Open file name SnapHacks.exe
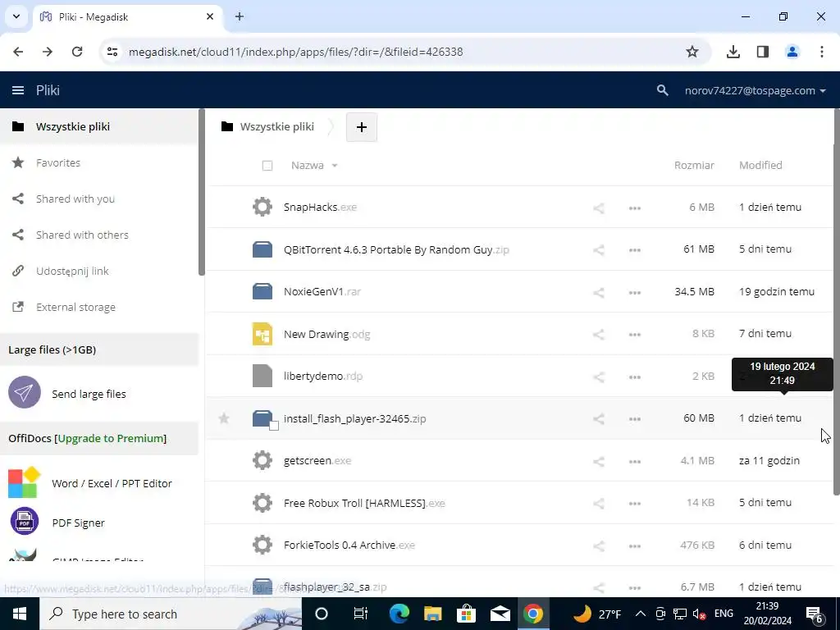 [321, 207]
